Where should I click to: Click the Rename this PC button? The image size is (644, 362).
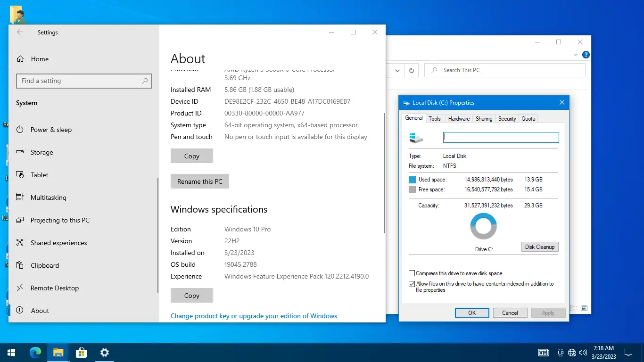(199, 181)
